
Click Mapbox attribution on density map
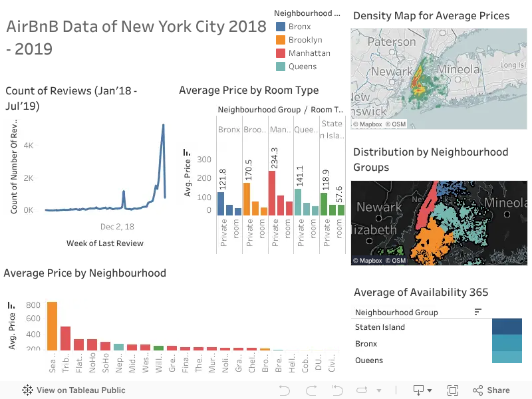point(368,124)
